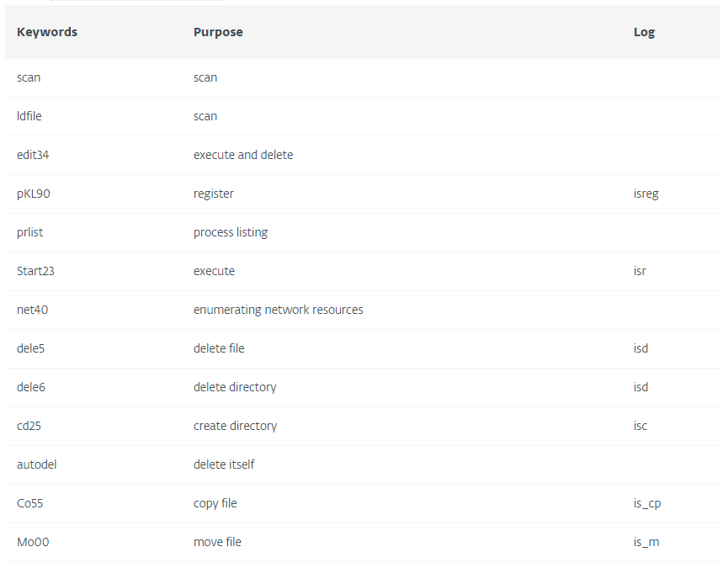This screenshot has width=728, height=568.
Task: Select the cd25 keyword
Action: (x=29, y=426)
